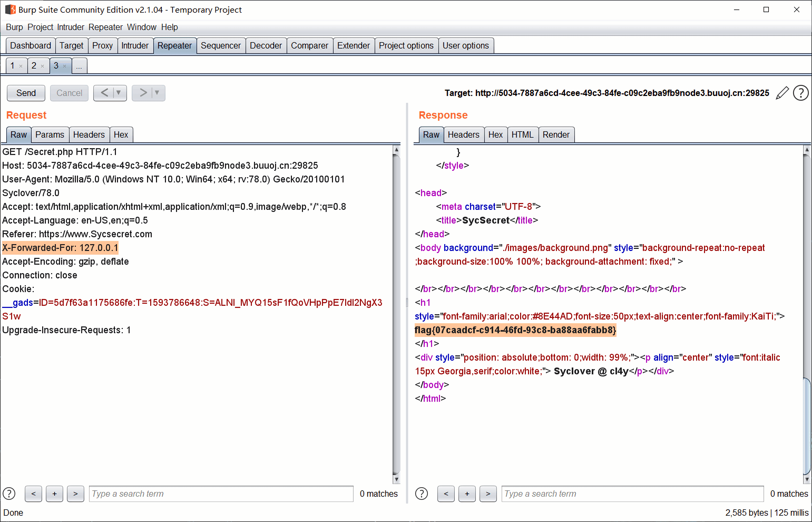Open the Burp menu

click(x=14, y=27)
